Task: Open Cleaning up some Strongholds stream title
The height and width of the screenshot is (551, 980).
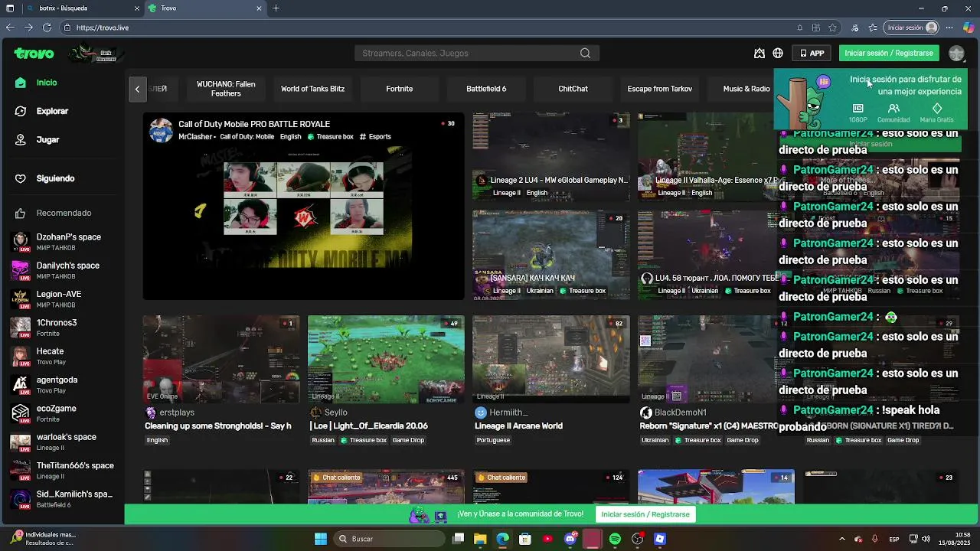Action: [x=218, y=426]
